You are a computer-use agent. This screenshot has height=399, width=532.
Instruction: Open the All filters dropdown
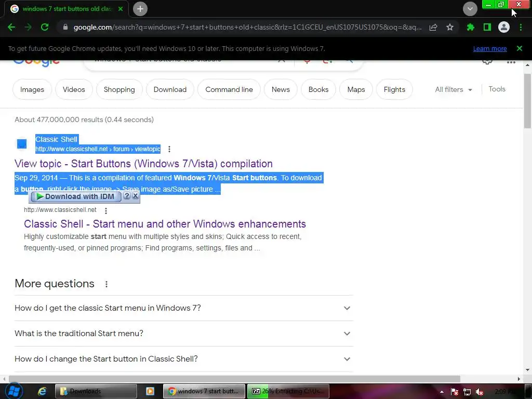tap(454, 89)
